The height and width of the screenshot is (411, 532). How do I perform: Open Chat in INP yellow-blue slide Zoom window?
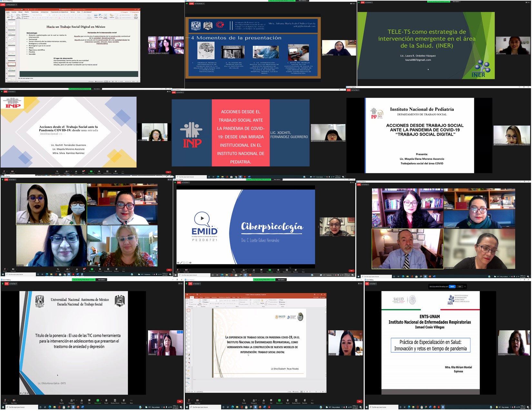click(x=83, y=172)
